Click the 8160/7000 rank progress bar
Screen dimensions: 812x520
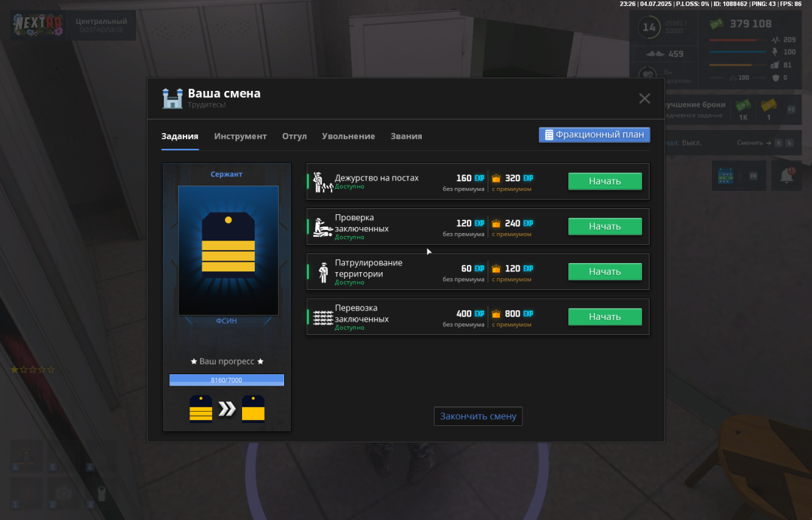pos(227,379)
